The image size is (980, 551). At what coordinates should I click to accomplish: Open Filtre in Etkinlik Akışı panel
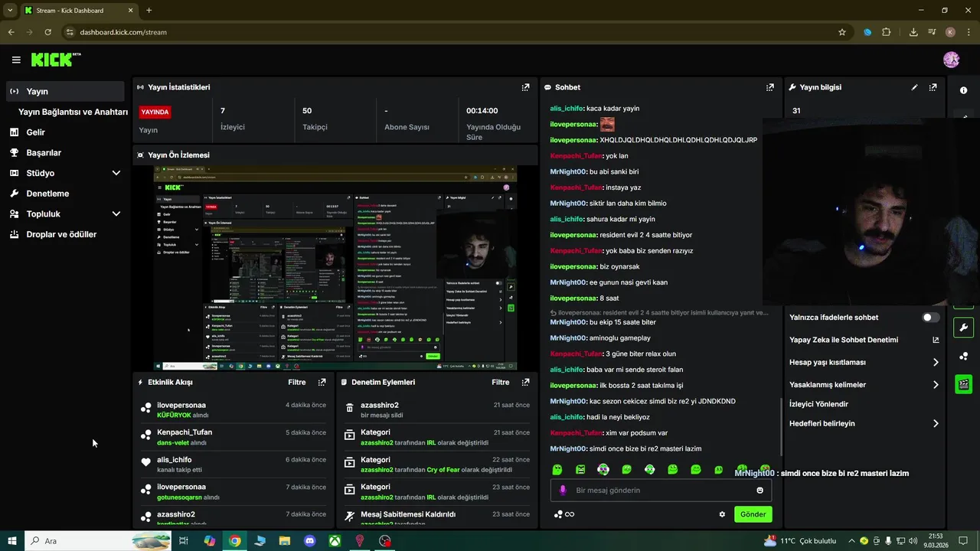click(x=297, y=382)
